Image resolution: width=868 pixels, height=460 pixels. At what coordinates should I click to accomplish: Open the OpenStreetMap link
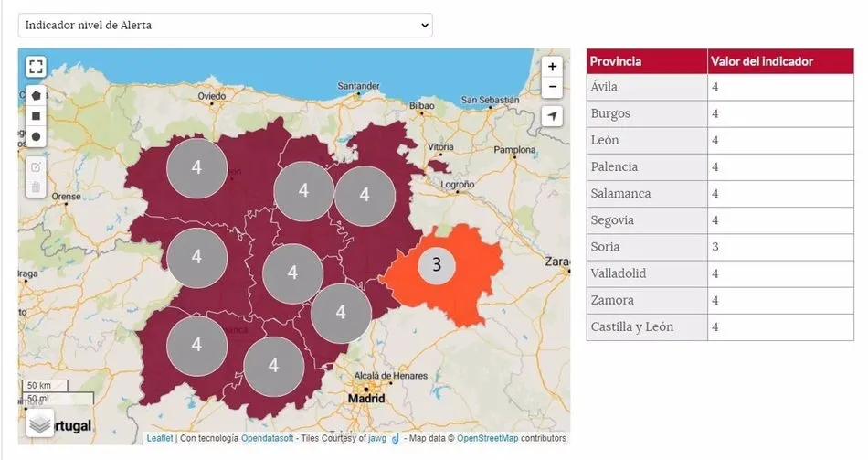tap(489, 439)
